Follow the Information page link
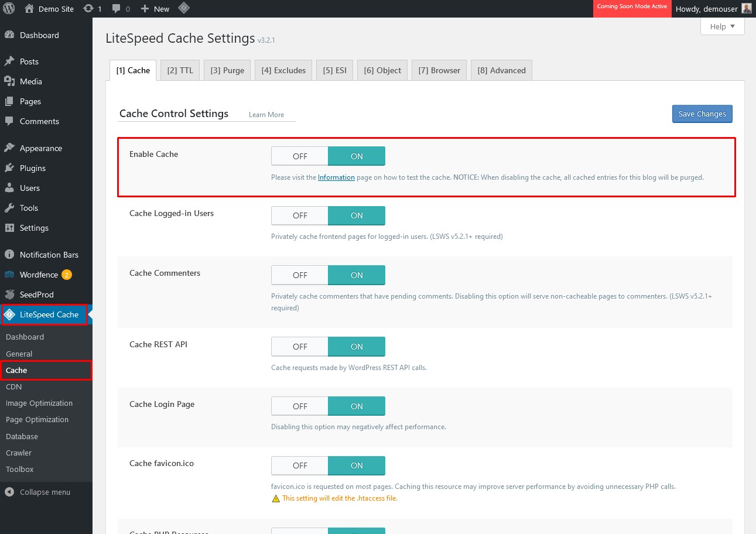Viewport: 756px width, 534px height. point(336,177)
